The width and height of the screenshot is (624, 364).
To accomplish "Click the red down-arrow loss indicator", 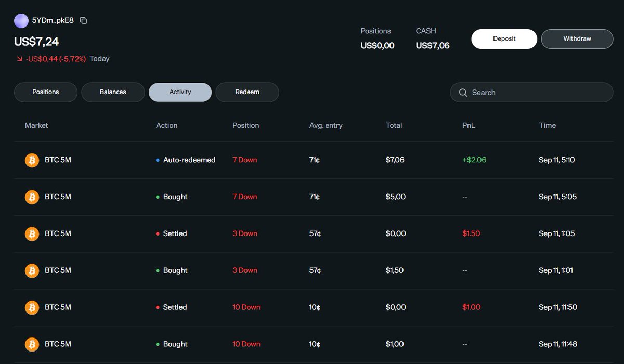I will coord(19,59).
